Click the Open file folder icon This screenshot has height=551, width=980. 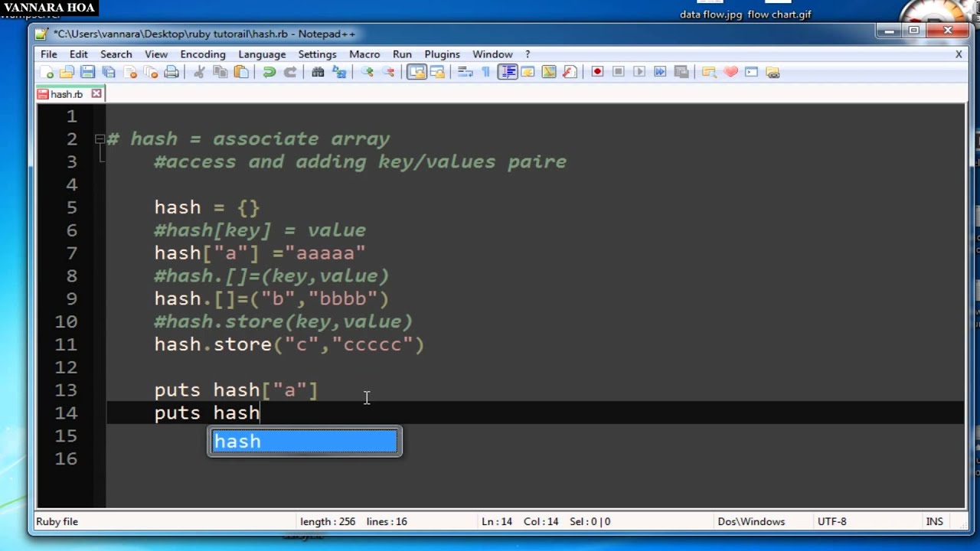click(x=67, y=72)
